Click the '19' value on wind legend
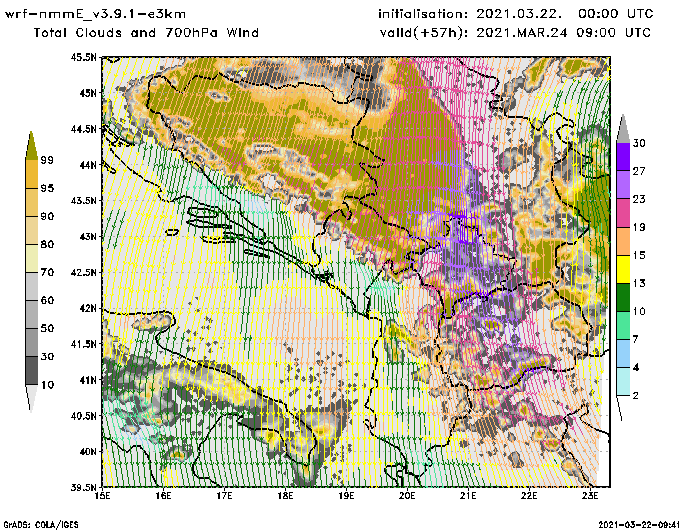 tap(639, 227)
